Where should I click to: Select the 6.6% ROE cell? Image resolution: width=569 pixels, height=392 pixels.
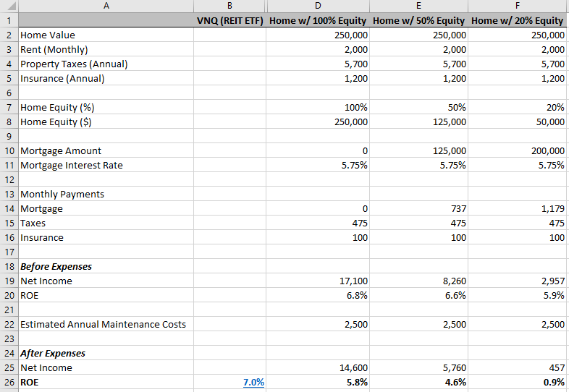tap(418, 296)
